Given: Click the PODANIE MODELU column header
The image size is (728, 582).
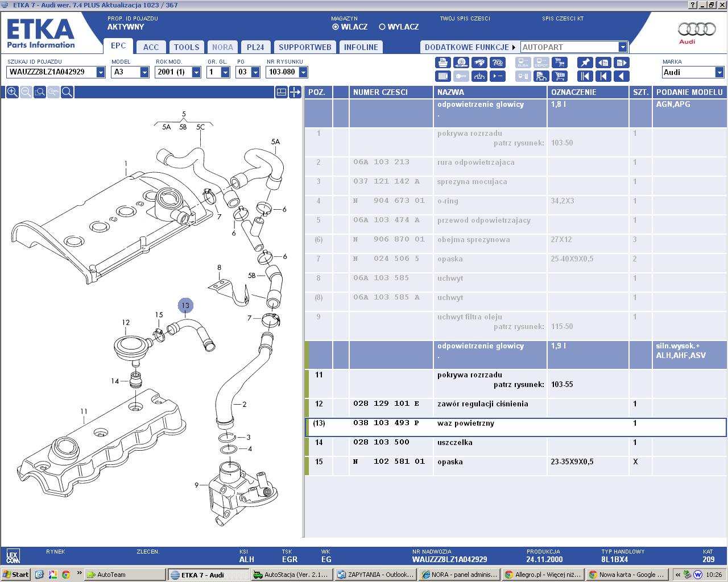Looking at the screenshot, I should [689, 92].
